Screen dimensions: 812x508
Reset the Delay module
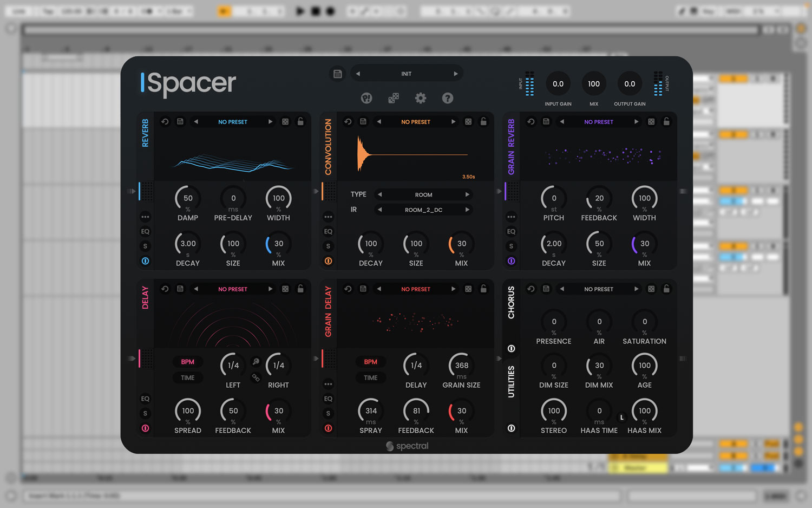(x=165, y=289)
